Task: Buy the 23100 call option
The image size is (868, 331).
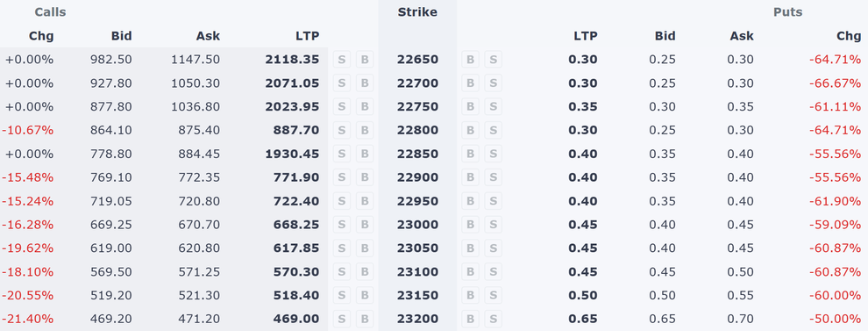Action: point(364,271)
